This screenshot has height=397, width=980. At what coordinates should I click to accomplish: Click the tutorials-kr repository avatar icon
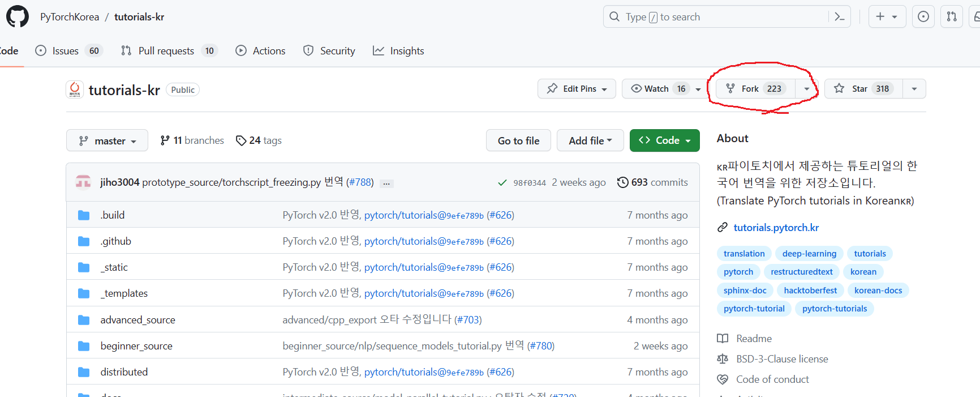click(x=75, y=89)
